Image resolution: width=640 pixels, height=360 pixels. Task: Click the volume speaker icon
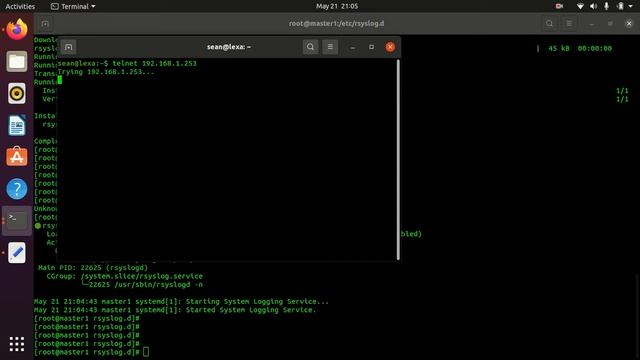tap(593, 6)
